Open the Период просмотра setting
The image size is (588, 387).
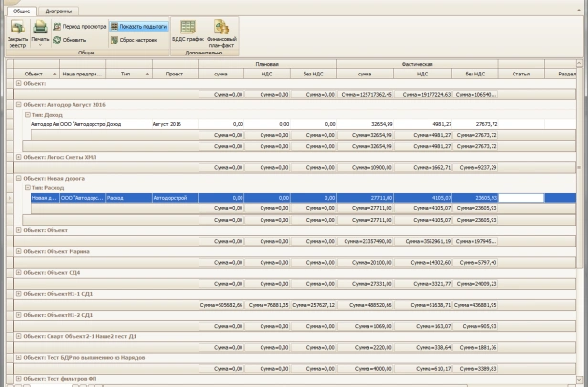[x=78, y=28]
